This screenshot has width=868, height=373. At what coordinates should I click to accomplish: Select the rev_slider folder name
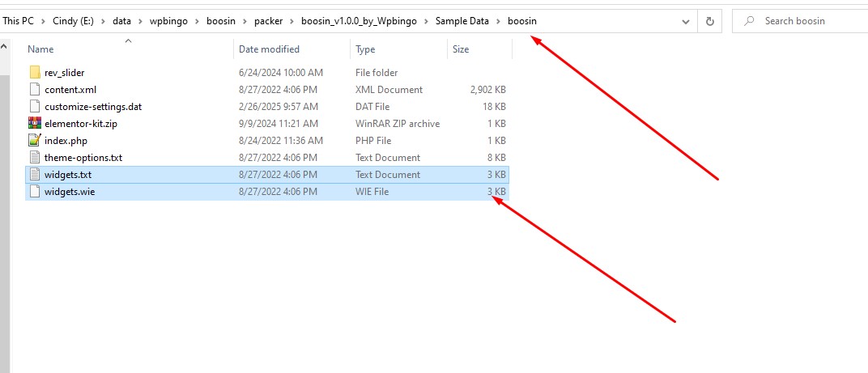click(x=64, y=73)
